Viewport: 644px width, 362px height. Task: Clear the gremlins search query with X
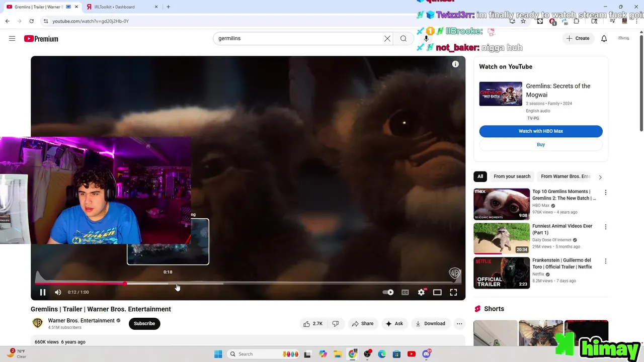(387, 38)
